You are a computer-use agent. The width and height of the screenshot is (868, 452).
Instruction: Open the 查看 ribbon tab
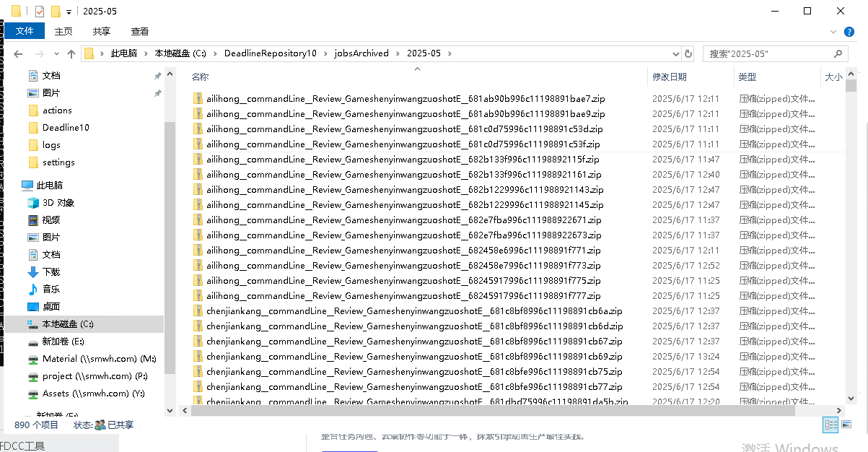(x=139, y=32)
